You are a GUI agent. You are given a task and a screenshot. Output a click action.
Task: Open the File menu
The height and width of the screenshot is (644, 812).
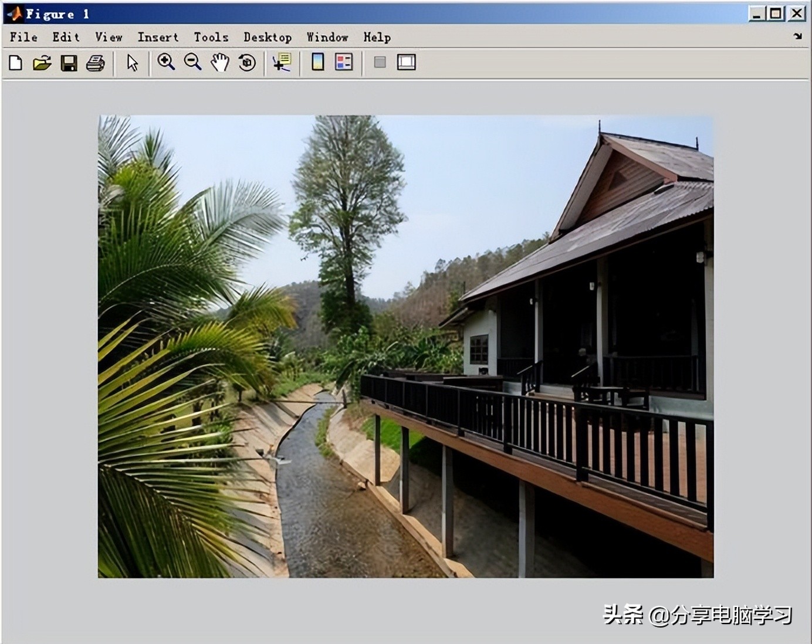tap(23, 37)
